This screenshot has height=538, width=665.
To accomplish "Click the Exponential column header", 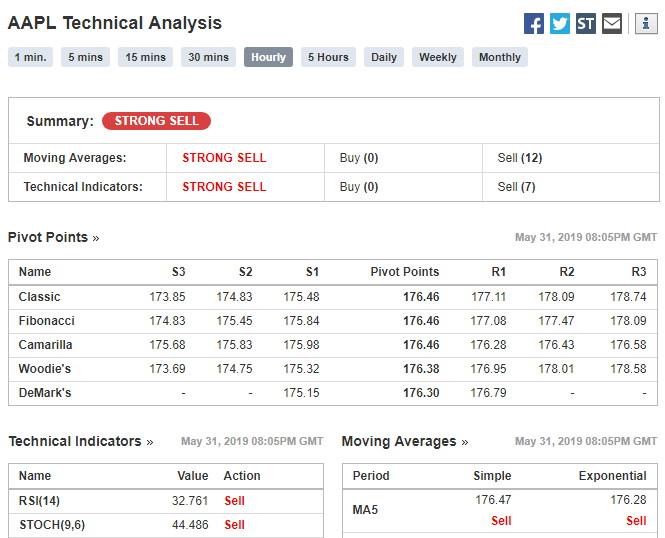I will pyautogui.click(x=612, y=476).
